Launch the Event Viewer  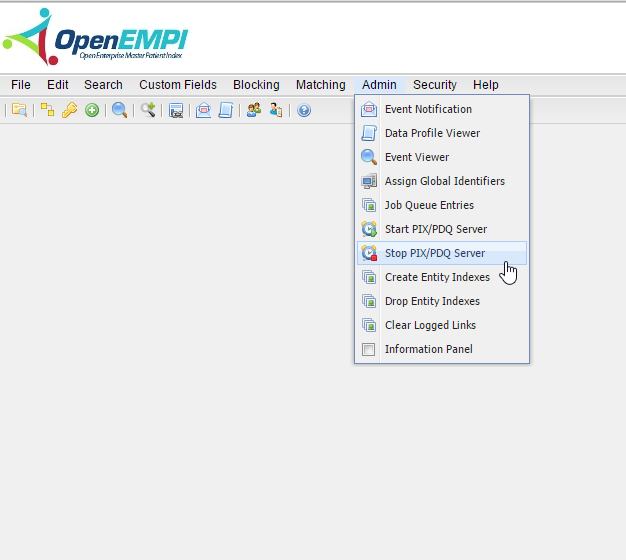click(442, 157)
